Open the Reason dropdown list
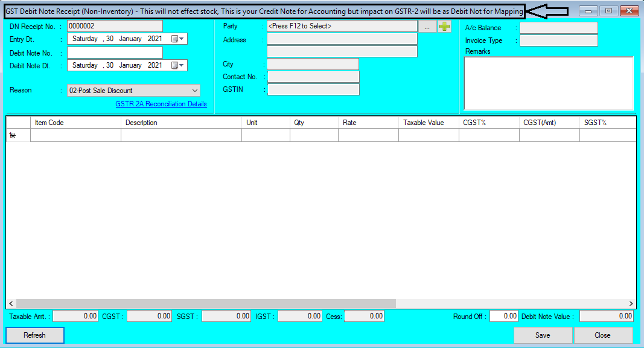644x348 pixels. pyautogui.click(x=194, y=89)
